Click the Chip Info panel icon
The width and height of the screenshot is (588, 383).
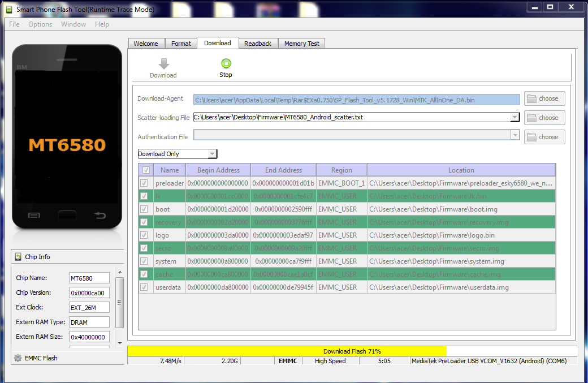point(18,257)
